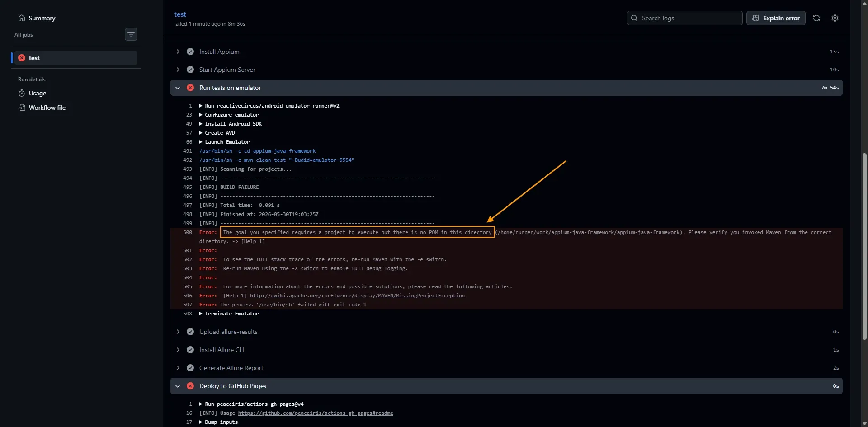
Task: Click the page vertical scrollbar thumb
Action: (x=864, y=246)
